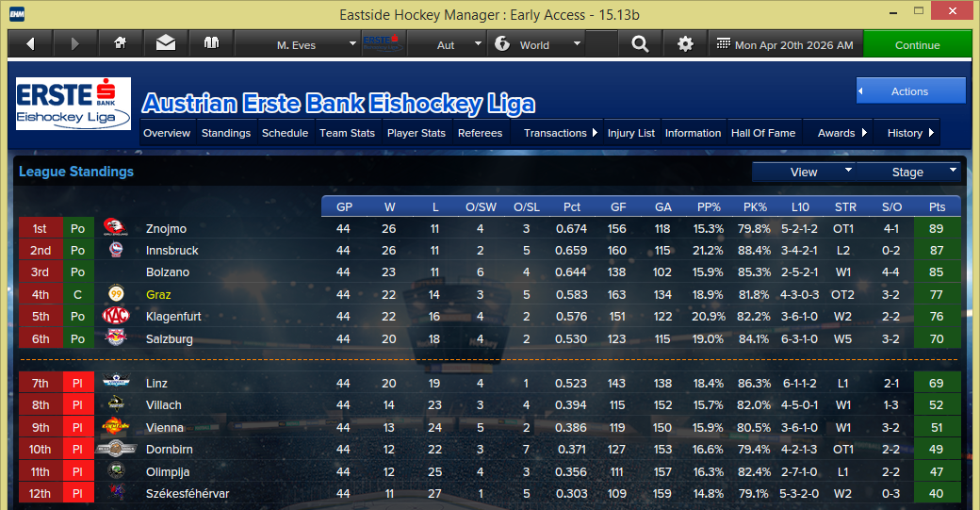Click the Continue button
The width and height of the screenshot is (980, 510).
(x=918, y=44)
